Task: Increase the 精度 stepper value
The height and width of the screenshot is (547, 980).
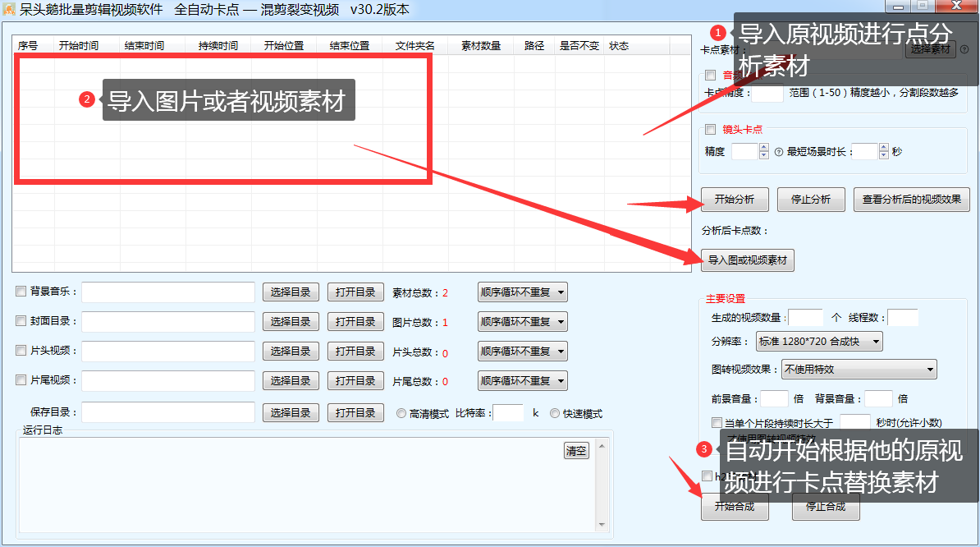Action: click(x=764, y=148)
